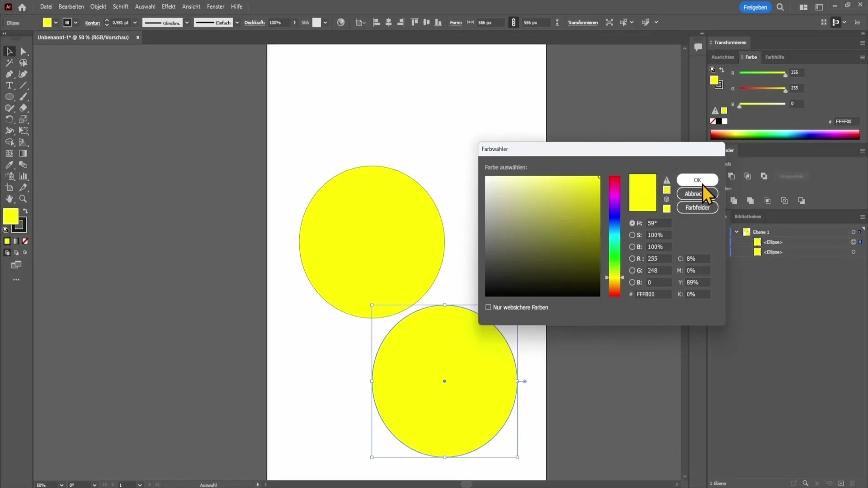Open Kontur stroke weight dropdown
This screenshot has width=868, height=488.
click(135, 23)
